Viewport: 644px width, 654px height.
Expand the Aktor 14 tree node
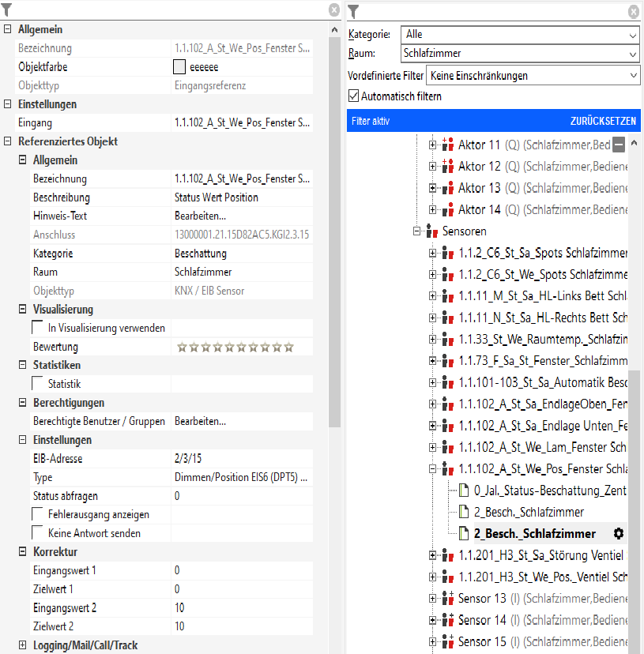tap(432, 209)
